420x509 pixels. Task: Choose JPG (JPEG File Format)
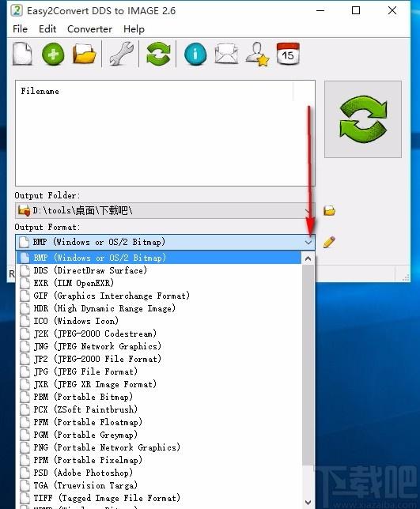click(x=159, y=371)
